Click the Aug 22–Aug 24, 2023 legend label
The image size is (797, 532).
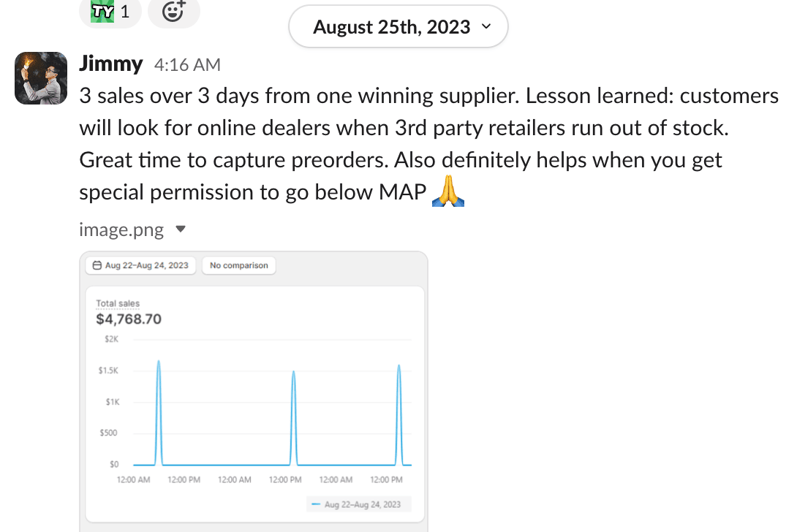pyautogui.click(x=363, y=504)
